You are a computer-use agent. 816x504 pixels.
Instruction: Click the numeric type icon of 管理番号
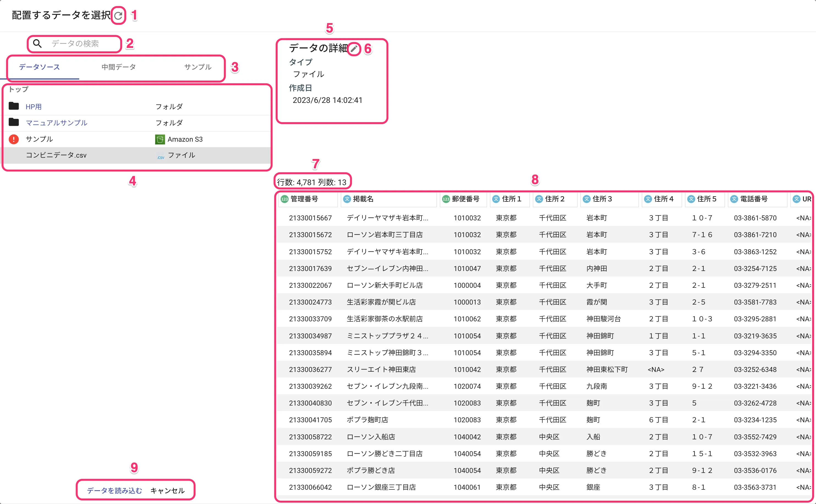[284, 199]
